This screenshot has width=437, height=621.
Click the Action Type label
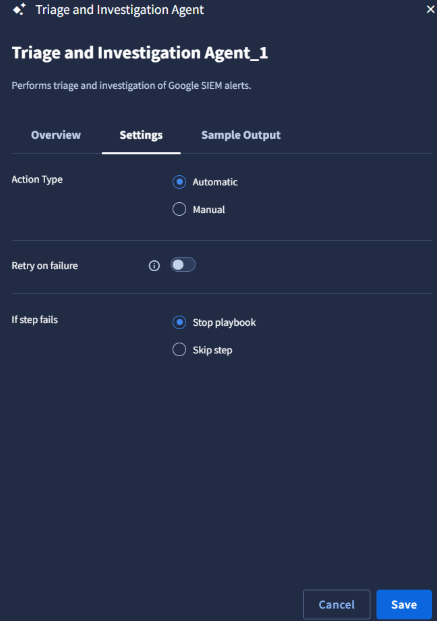click(37, 180)
